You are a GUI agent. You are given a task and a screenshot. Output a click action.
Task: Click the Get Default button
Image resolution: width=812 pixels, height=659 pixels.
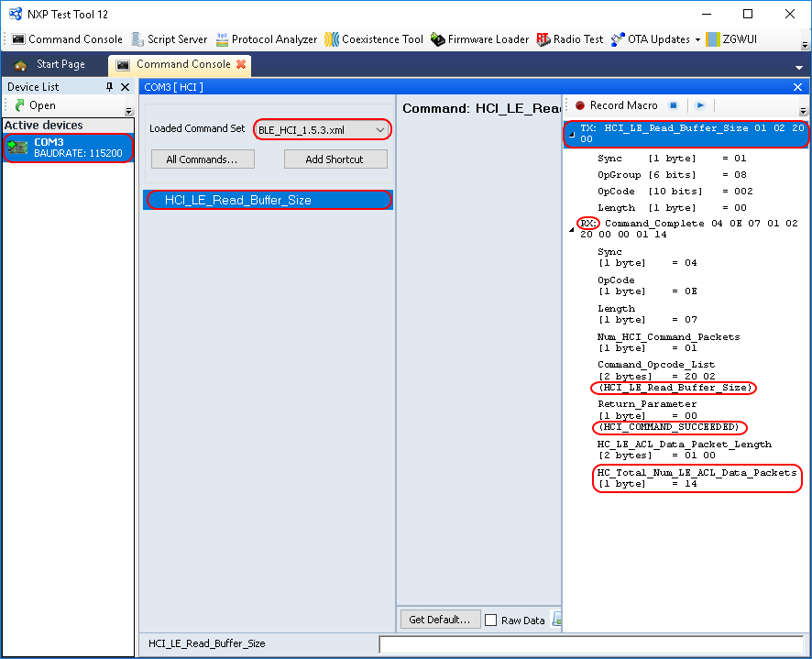[440, 620]
